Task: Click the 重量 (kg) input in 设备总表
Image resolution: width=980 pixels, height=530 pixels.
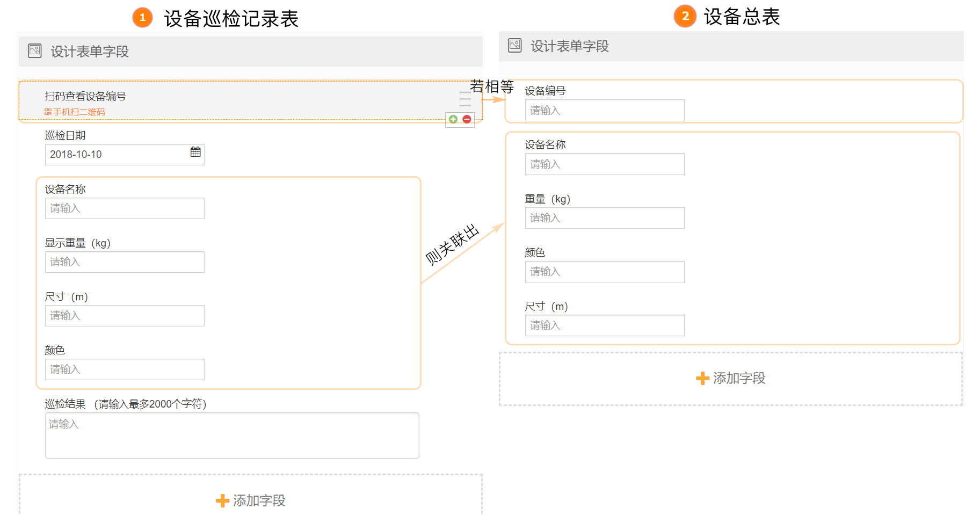Action: 605,218
